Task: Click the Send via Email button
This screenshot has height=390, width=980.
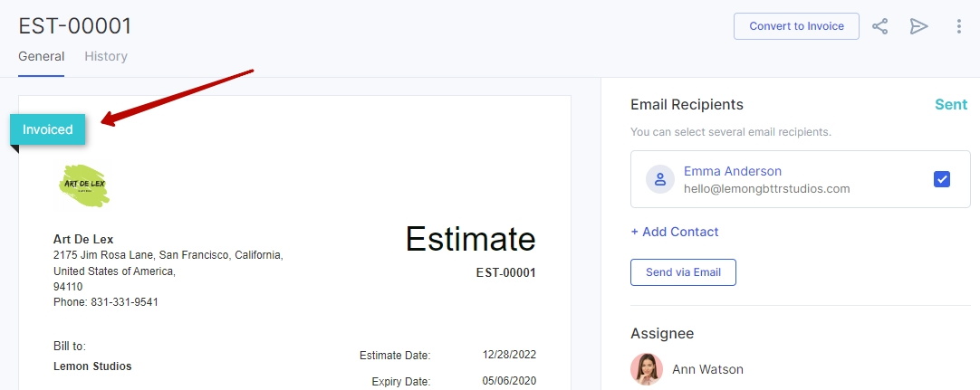Action: coord(683,272)
